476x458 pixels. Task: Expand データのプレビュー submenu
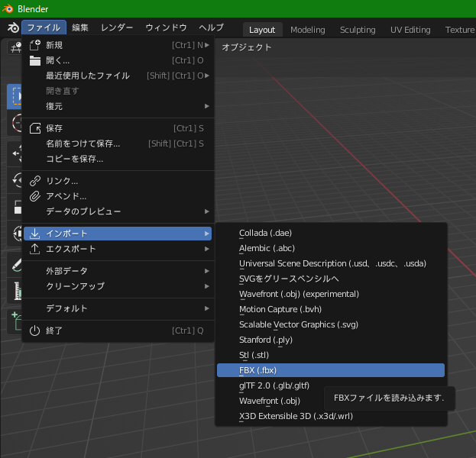(x=118, y=211)
